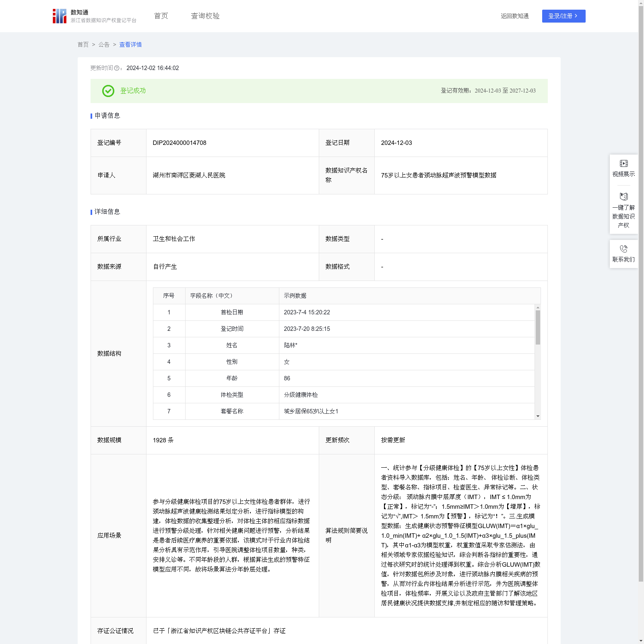Screen dimensions: 644x644
Task: Go to 首页 in the breadcrumb
Action: point(83,45)
